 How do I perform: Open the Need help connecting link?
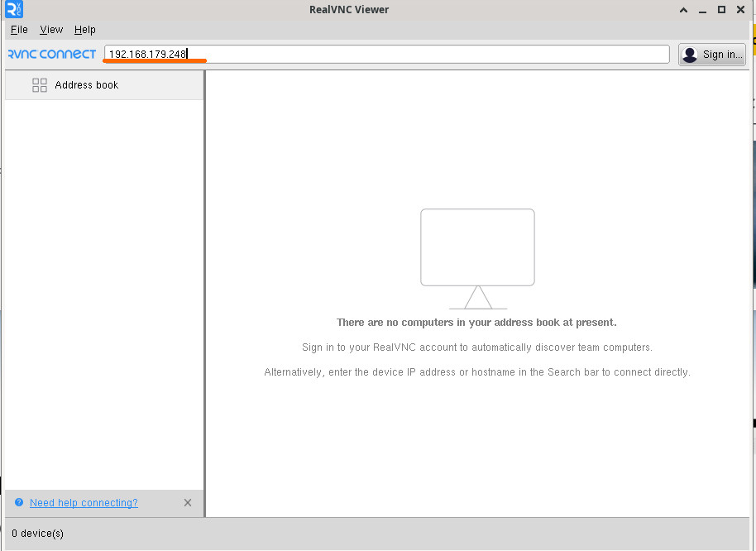84,503
